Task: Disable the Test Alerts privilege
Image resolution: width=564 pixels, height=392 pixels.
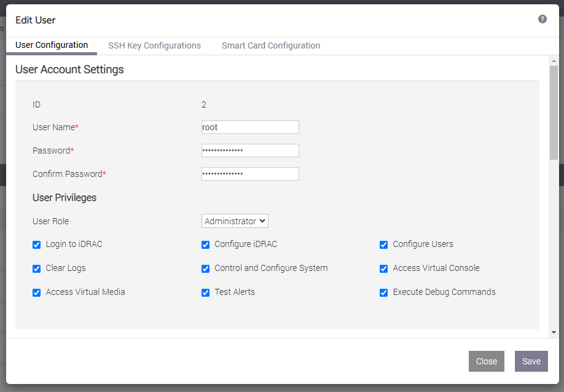Action: [x=205, y=292]
